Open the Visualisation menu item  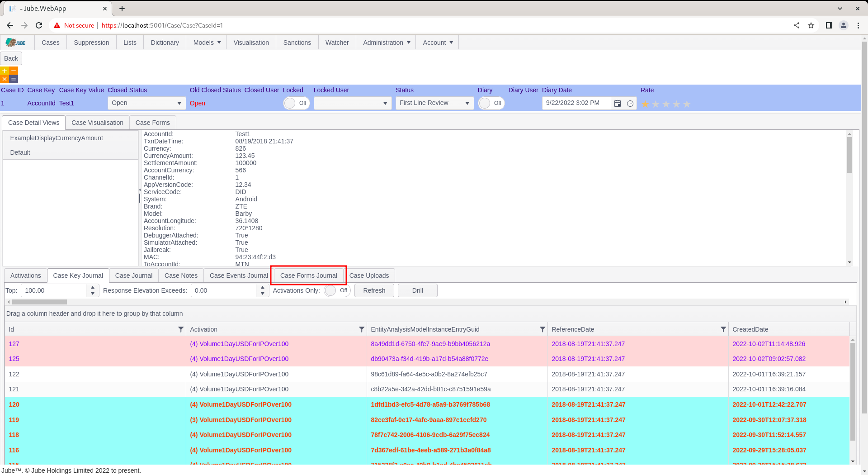click(251, 43)
